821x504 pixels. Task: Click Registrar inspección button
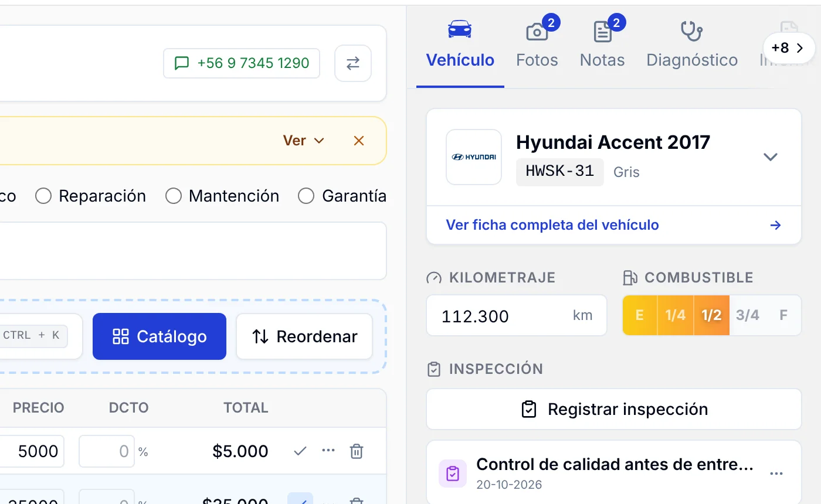pos(614,409)
